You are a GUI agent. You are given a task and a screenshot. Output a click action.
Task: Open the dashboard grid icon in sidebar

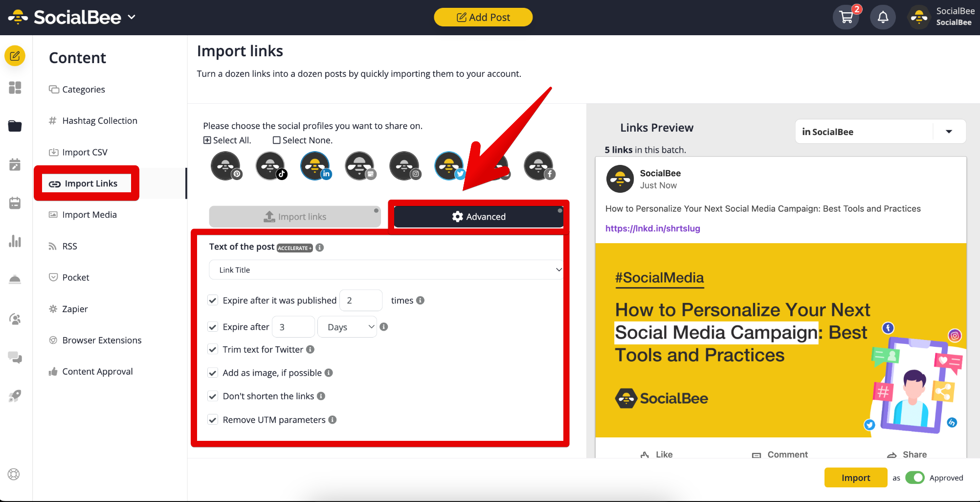point(15,88)
